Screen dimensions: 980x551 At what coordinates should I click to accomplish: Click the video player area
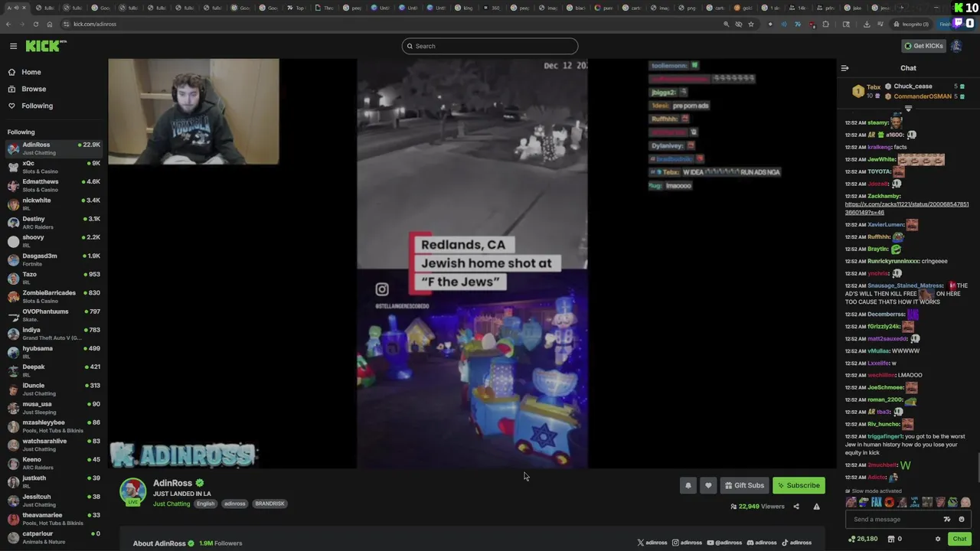coord(472,263)
